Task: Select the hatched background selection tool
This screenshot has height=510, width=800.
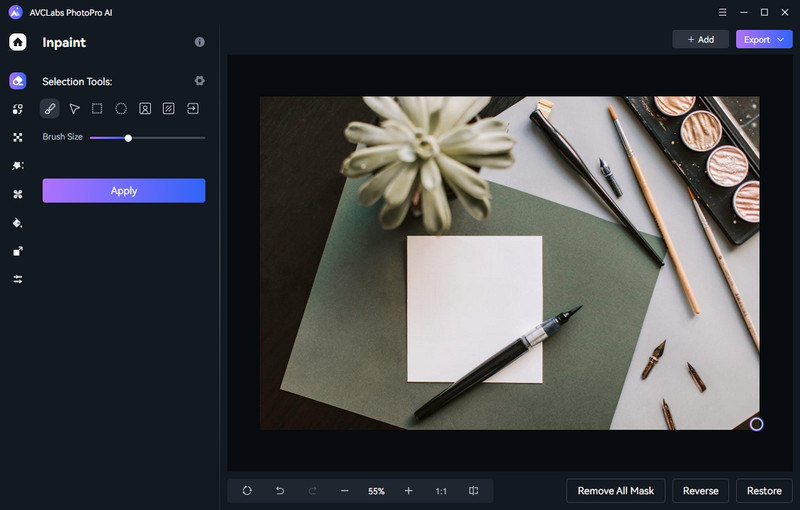Action: (x=168, y=108)
